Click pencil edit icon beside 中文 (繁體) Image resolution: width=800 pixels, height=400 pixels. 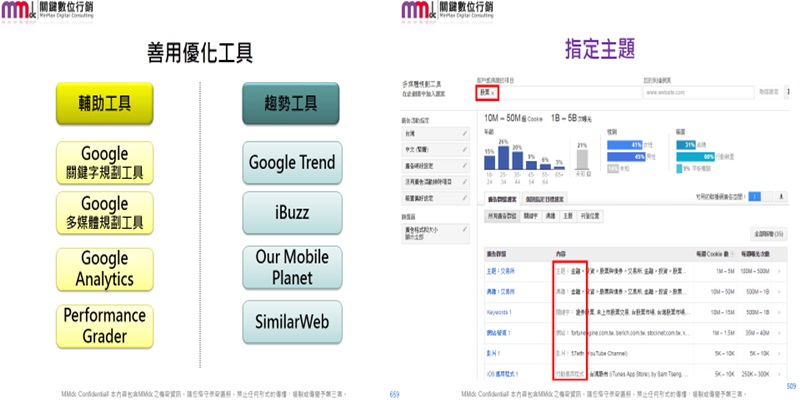[464, 148]
